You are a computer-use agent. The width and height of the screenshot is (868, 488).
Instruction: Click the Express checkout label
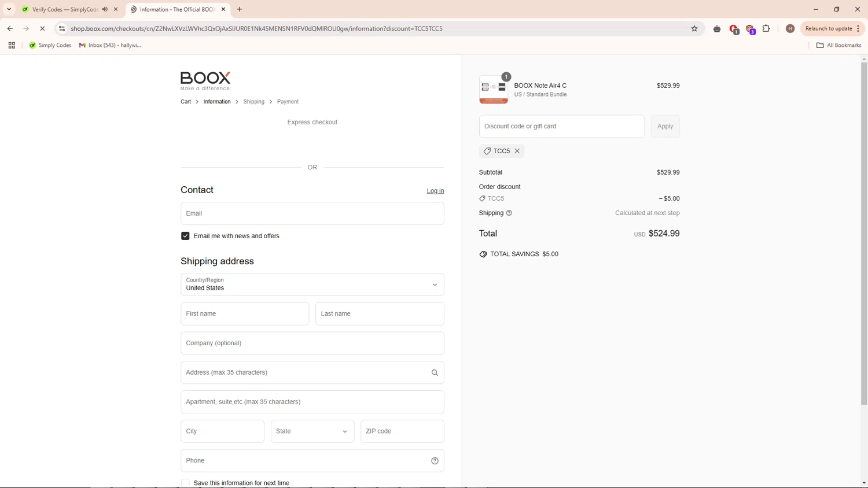tap(312, 122)
